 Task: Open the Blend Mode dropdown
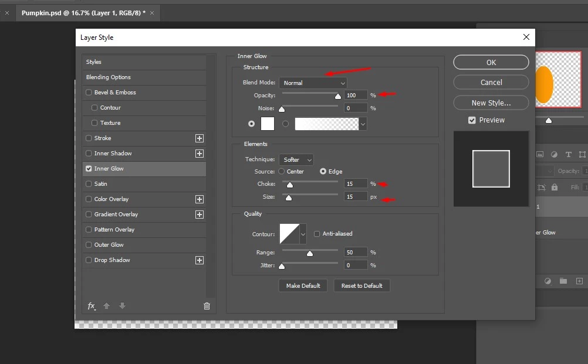click(x=313, y=83)
